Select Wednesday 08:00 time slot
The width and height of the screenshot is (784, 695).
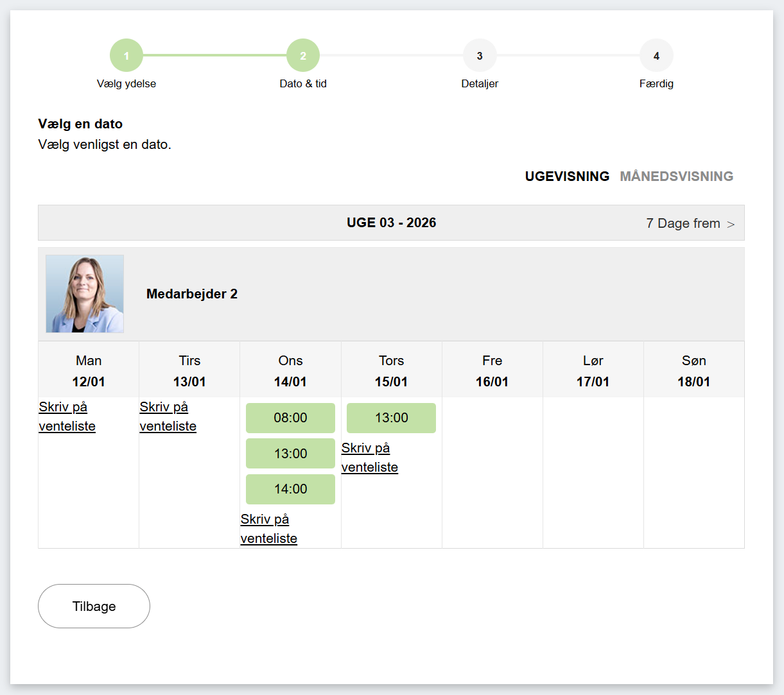click(x=290, y=418)
